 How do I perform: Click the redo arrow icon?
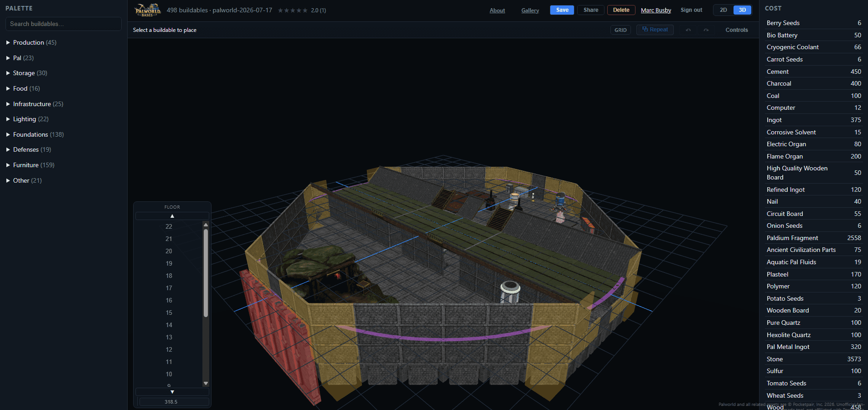click(x=706, y=30)
